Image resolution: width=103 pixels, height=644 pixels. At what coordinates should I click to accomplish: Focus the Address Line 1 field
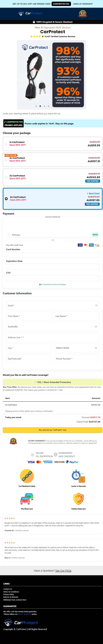(x=53, y=337)
